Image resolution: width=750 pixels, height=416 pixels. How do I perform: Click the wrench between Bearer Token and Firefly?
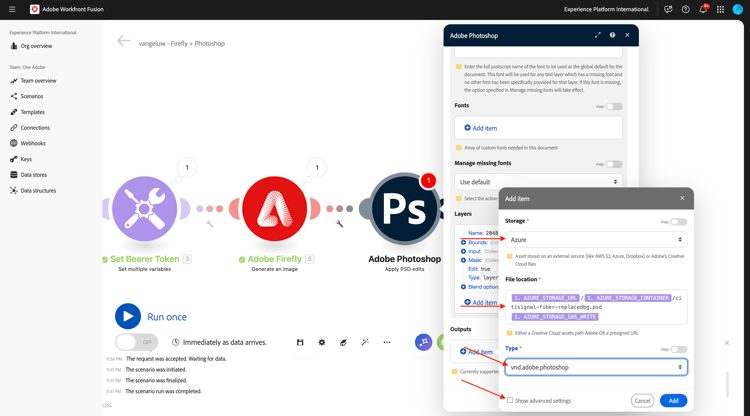tap(210, 223)
